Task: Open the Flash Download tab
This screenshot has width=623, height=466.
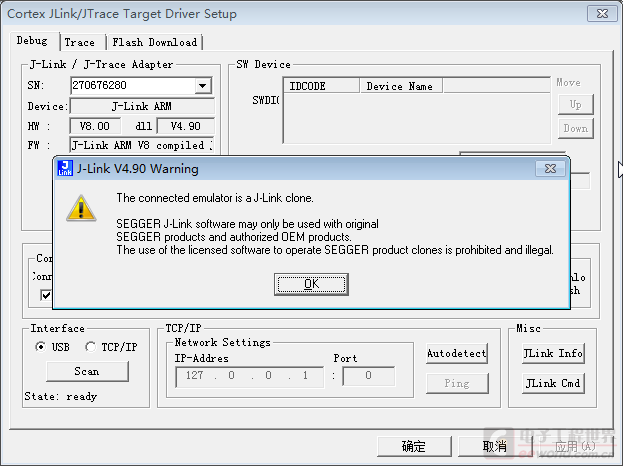Action: [155, 42]
